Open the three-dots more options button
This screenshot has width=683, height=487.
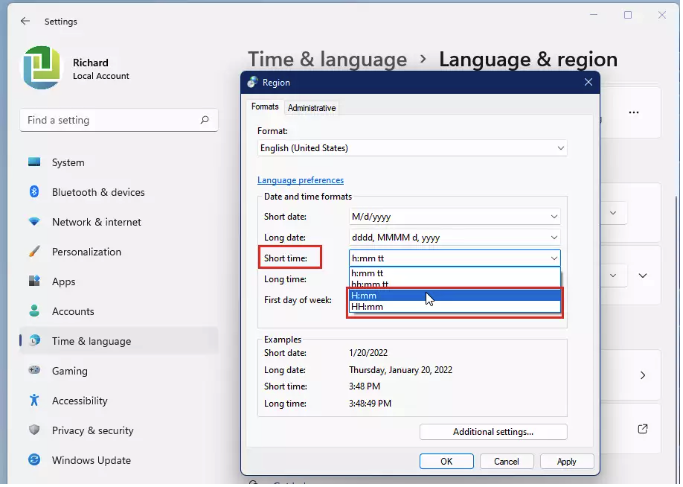633,112
